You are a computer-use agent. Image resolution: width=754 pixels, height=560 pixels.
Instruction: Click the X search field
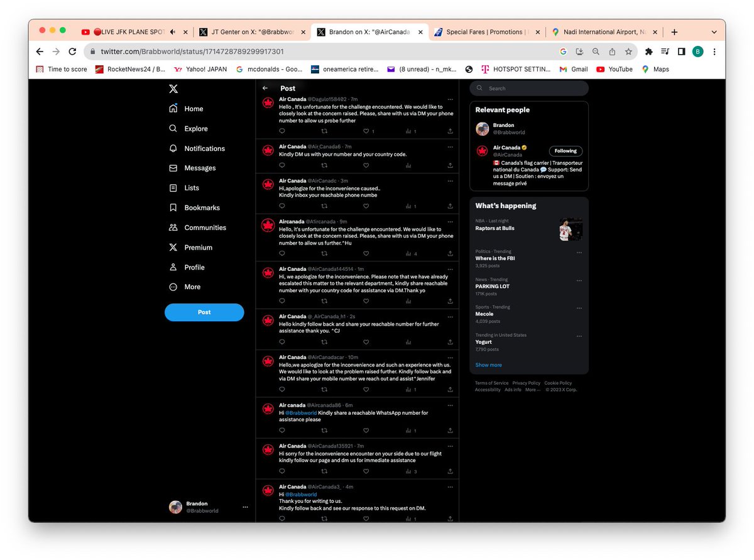click(529, 89)
